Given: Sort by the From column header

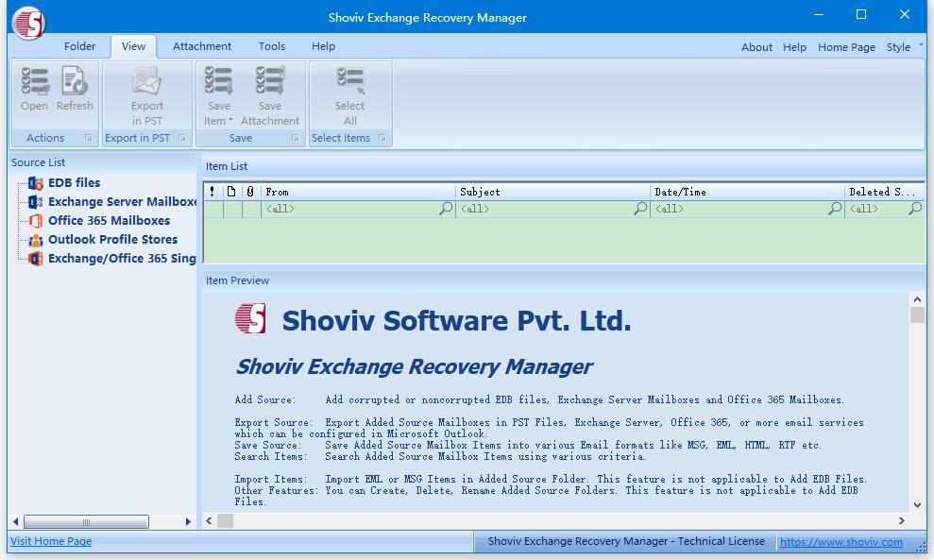Looking at the screenshot, I should [358, 192].
